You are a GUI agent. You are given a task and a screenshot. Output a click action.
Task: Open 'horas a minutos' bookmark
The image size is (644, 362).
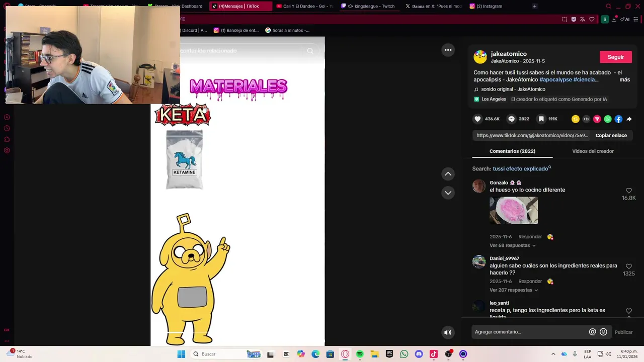(287, 30)
